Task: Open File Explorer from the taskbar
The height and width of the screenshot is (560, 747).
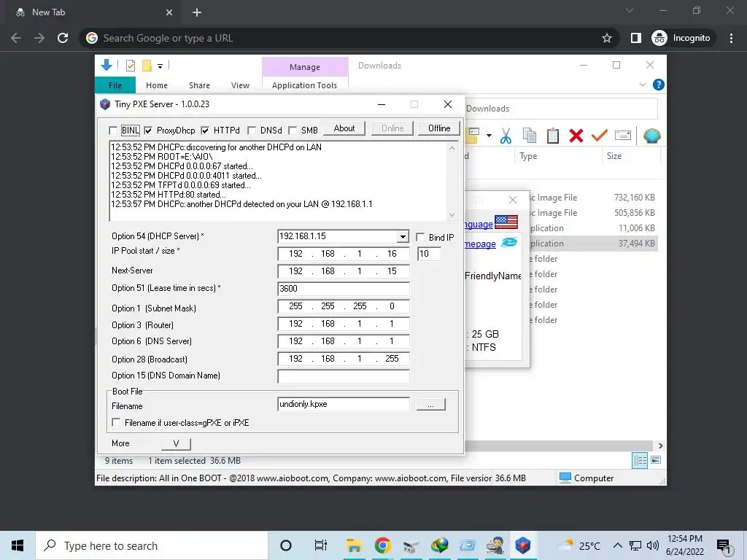Action: pyautogui.click(x=354, y=545)
